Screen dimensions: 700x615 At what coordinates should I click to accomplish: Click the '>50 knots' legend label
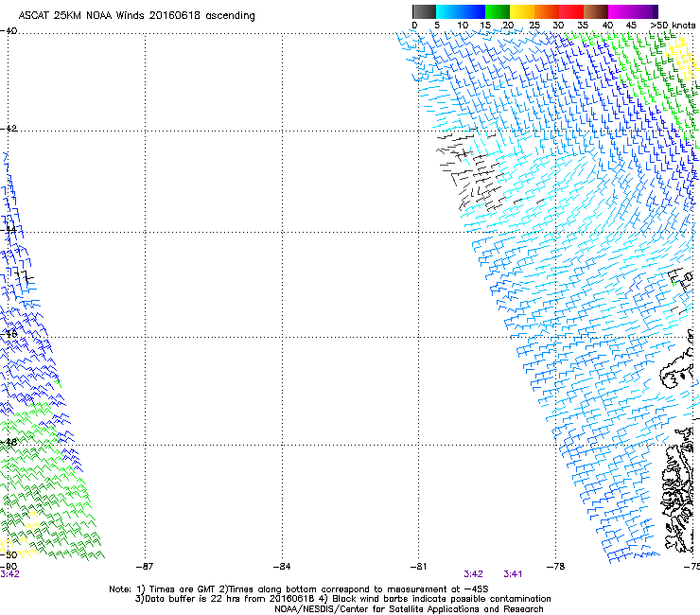pyautogui.click(x=673, y=26)
